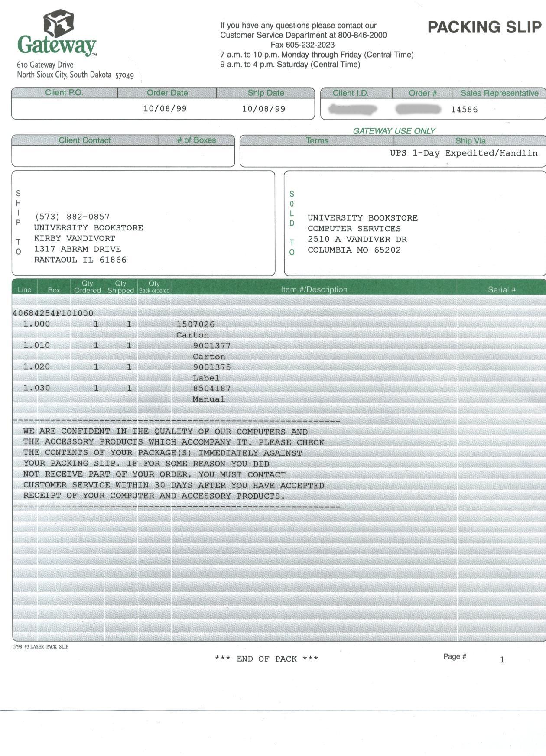The height and width of the screenshot is (756, 546).
Task: Click code 40684254F101000
Action: (x=53, y=313)
